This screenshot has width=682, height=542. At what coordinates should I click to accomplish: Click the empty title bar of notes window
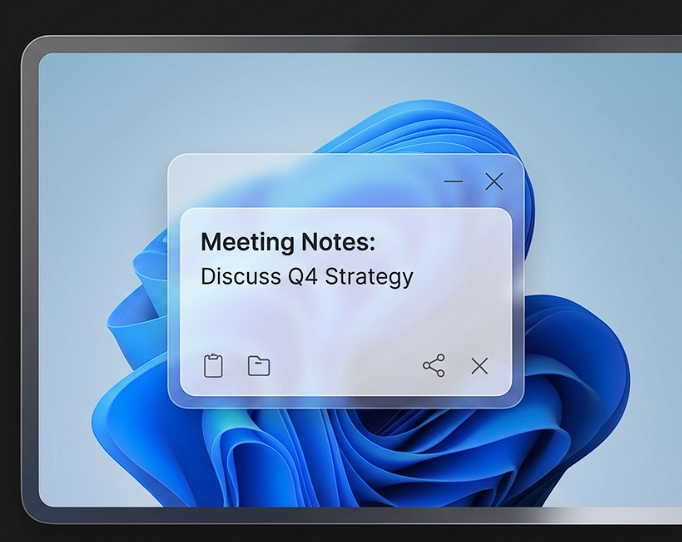click(x=300, y=181)
